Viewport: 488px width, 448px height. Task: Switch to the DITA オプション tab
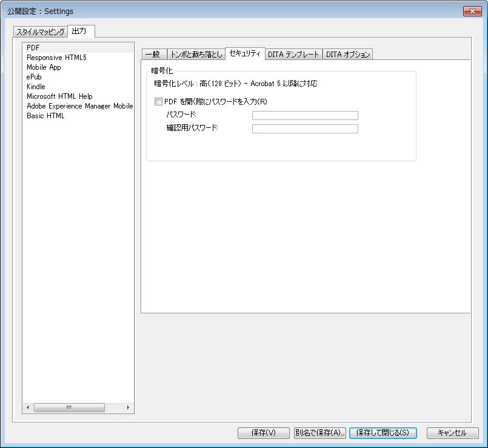(347, 53)
